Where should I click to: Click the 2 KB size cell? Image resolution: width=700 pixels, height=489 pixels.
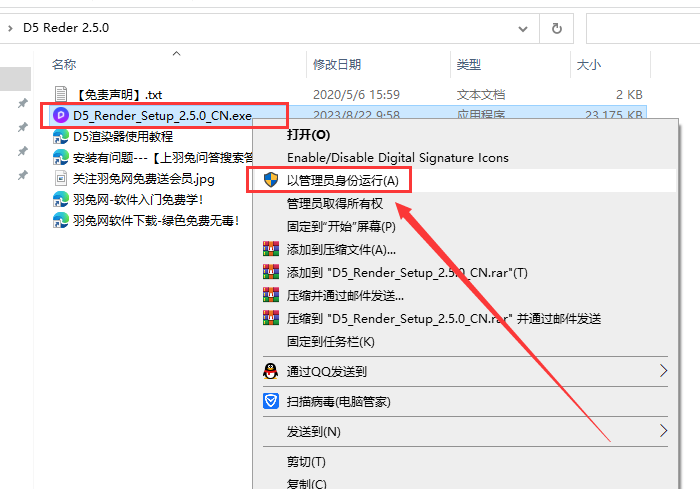[629, 95]
